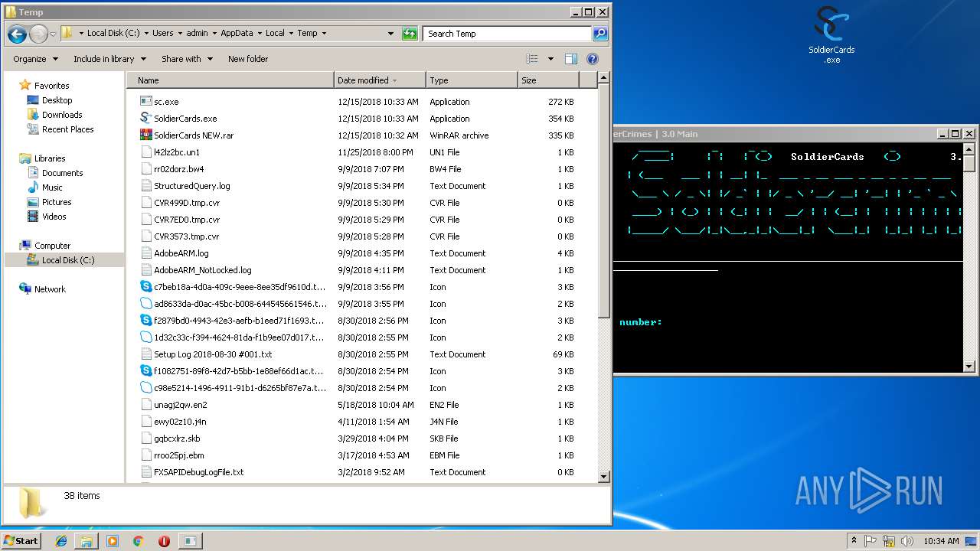Screen dimensions: 980x551
Task: Select Favorites in the navigation pane
Action: 51,86
